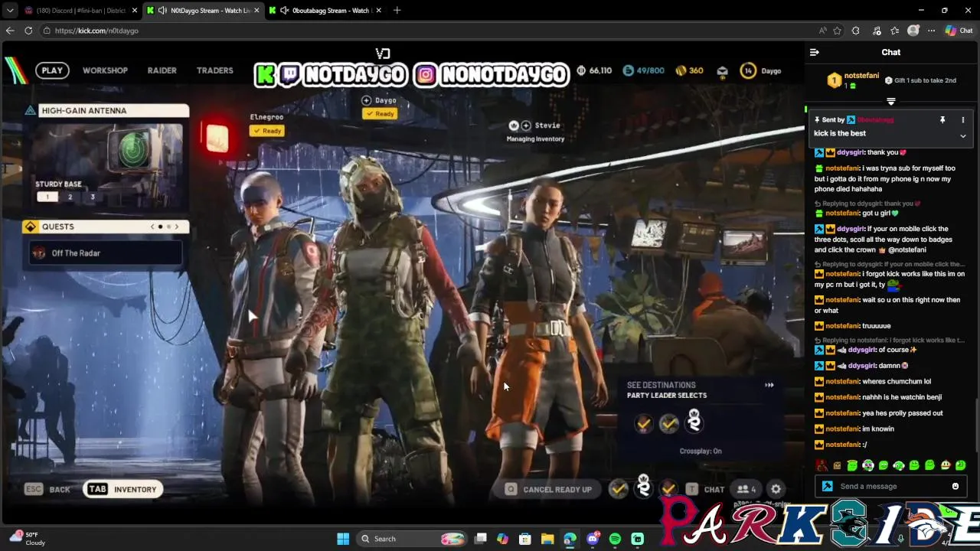Collapse the Kick chat panel
This screenshot has width=980, height=551.
[x=814, y=52]
